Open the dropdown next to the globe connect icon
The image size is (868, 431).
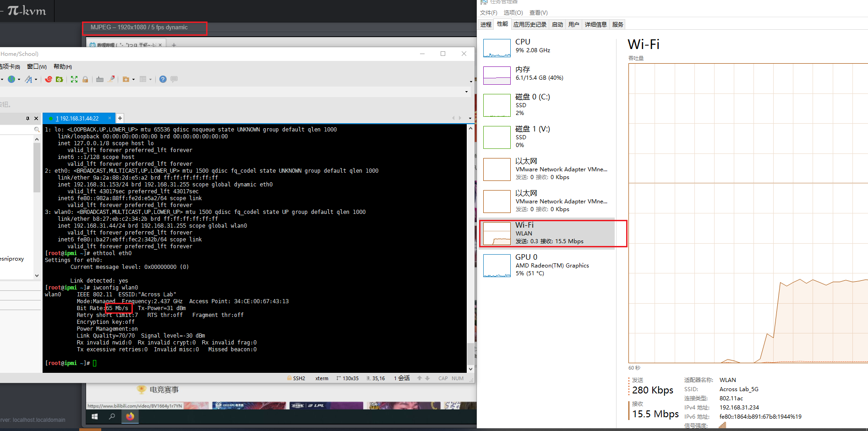[x=19, y=79]
